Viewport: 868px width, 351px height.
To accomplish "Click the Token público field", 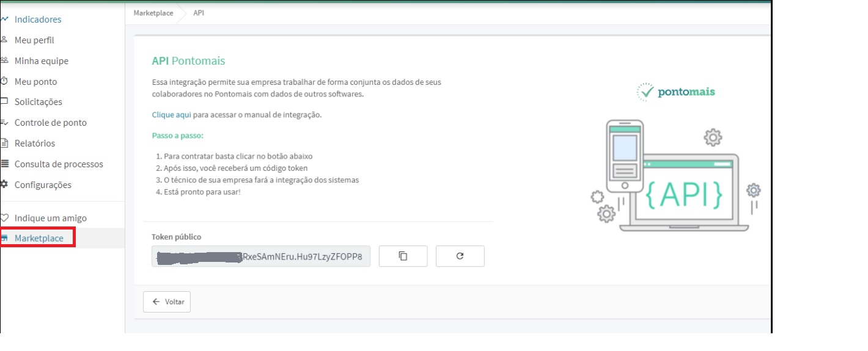I will (x=261, y=256).
